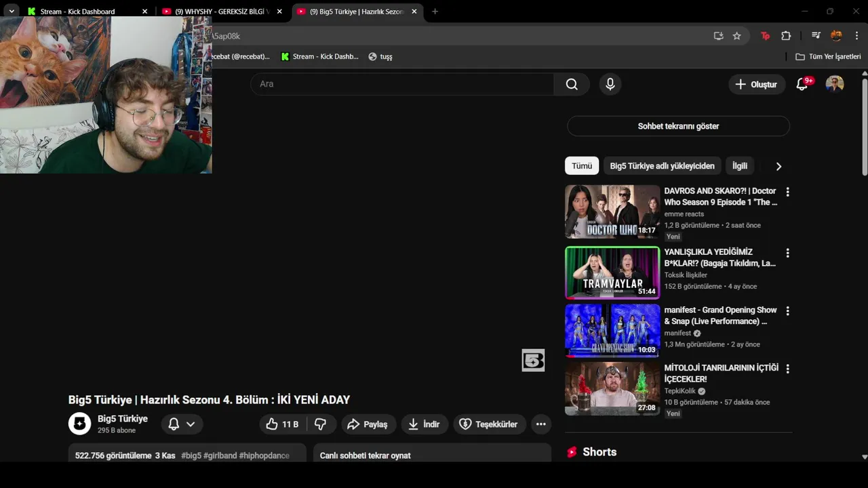Click the Big5 watermark logo on the video
868x488 pixels.
pos(533,361)
